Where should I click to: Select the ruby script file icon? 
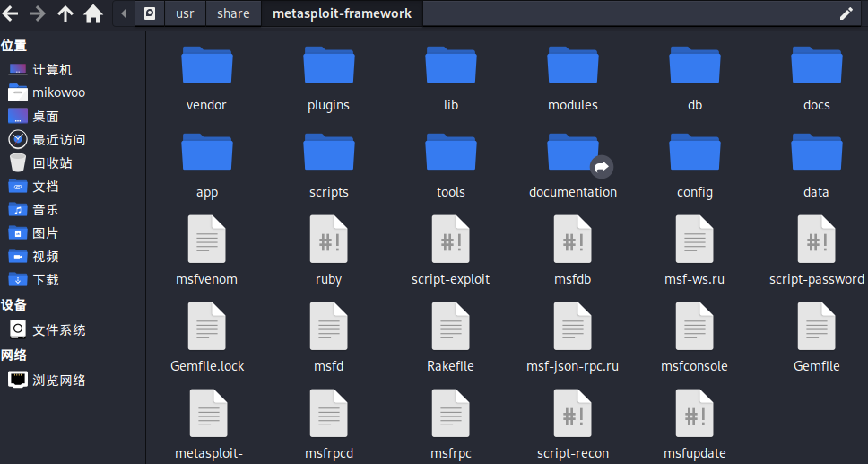[329, 239]
